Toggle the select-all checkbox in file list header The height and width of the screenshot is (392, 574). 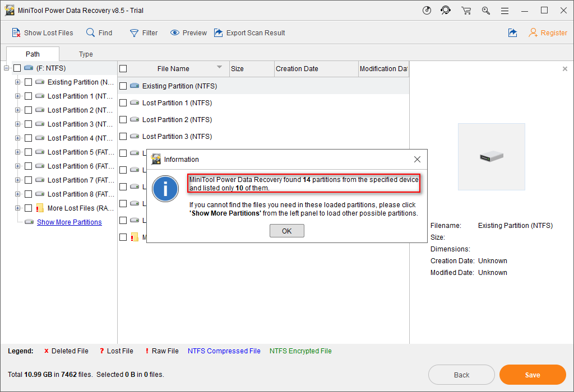[x=123, y=68]
